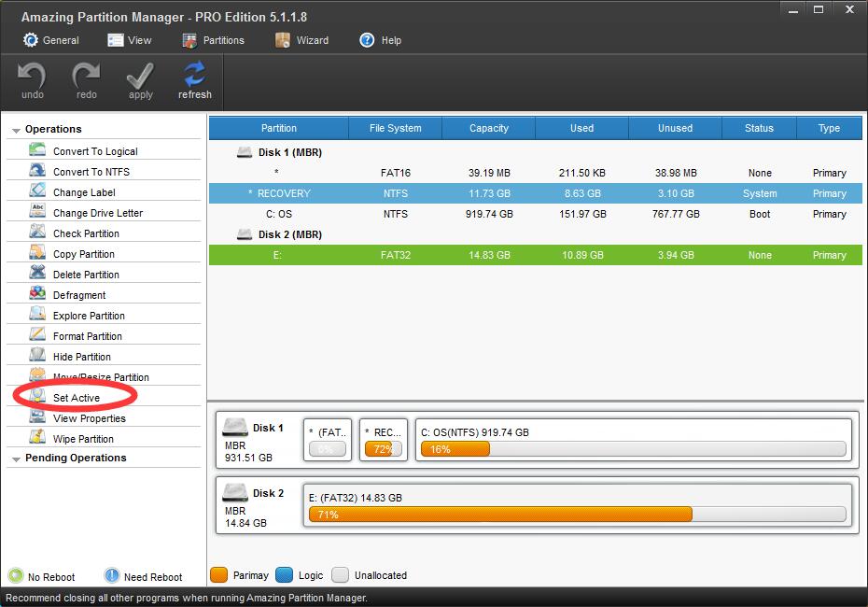This screenshot has width=868, height=607.
Task: Select the E: (FAT32) 71% usage bar
Action: click(x=578, y=515)
